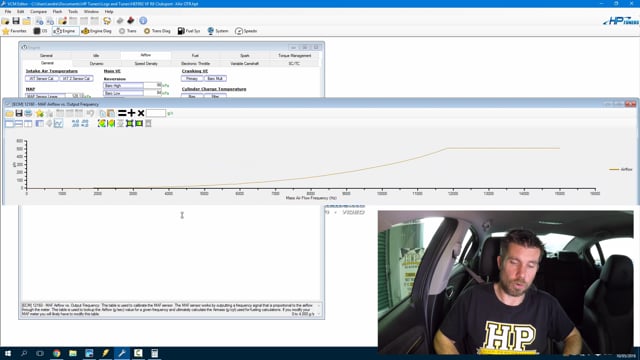The width and height of the screenshot is (640, 360).
Task: Open the Flash menu
Action: point(58,12)
